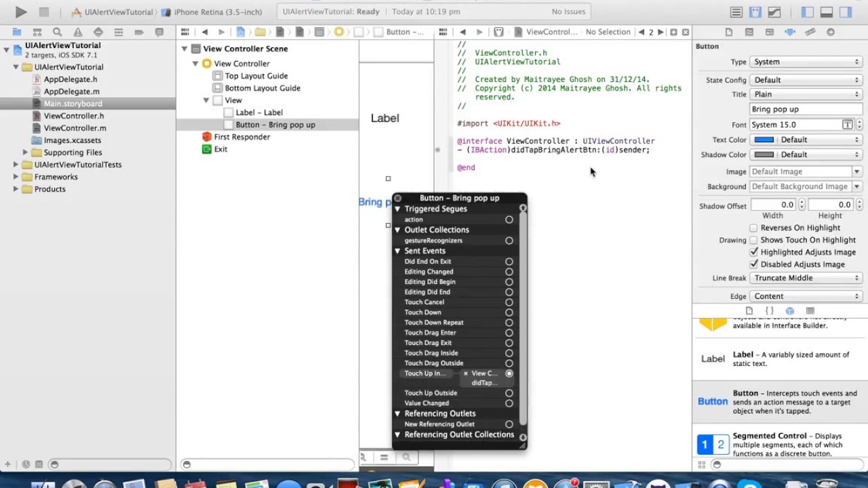Open the button Type dropdown
Viewport: 868px width, 488px height.
806,62
